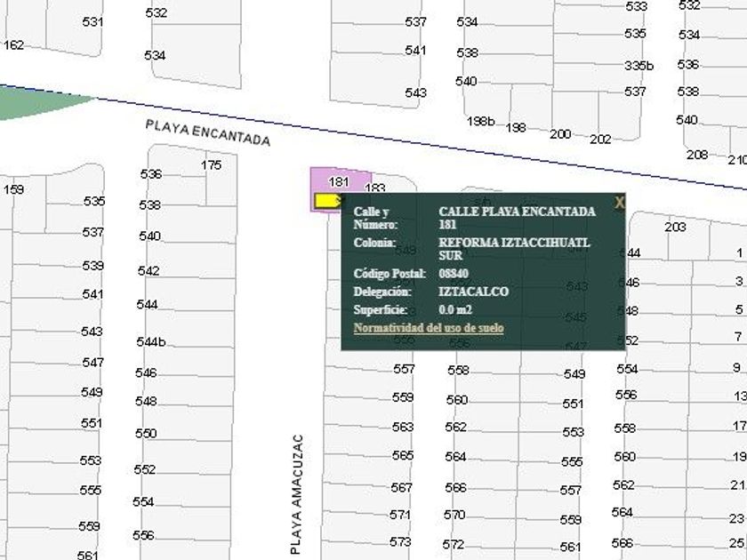Screen dimensions: 747x560
Task: Click the yellow parcel marker icon
Action: click(x=328, y=202)
